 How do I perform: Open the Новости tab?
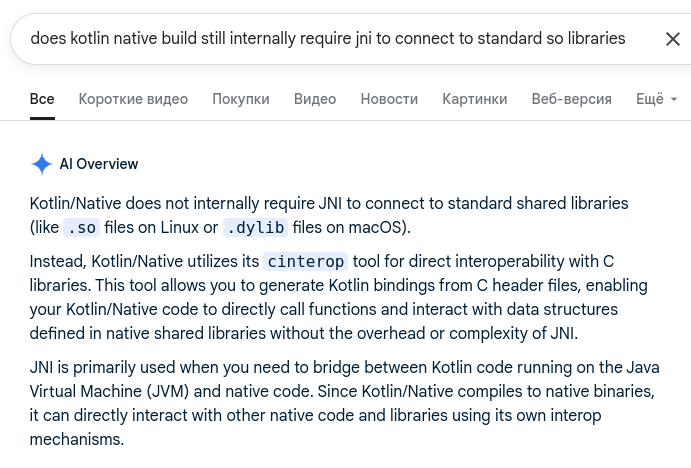pos(389,99)
